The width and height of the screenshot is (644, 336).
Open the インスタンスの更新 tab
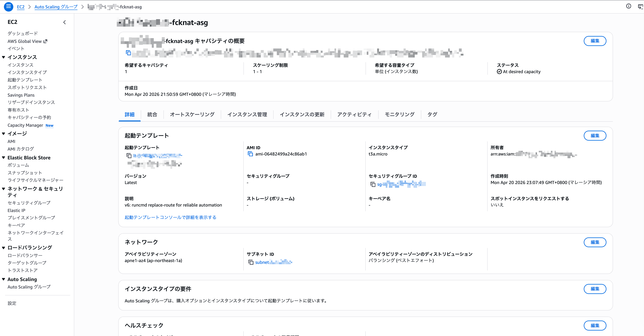click(x=302, y=114)
